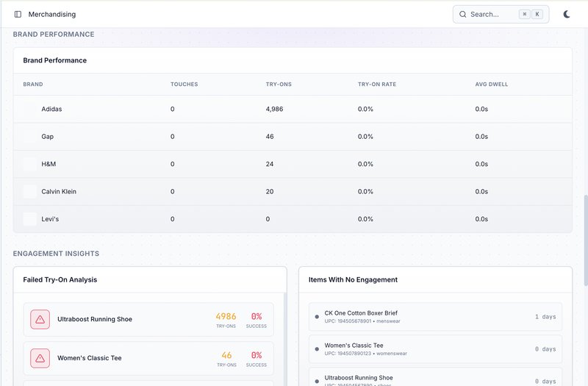Click the Failed Try-On Analysis heading
This screenshot has width=588, height=386.
point(60,280)
